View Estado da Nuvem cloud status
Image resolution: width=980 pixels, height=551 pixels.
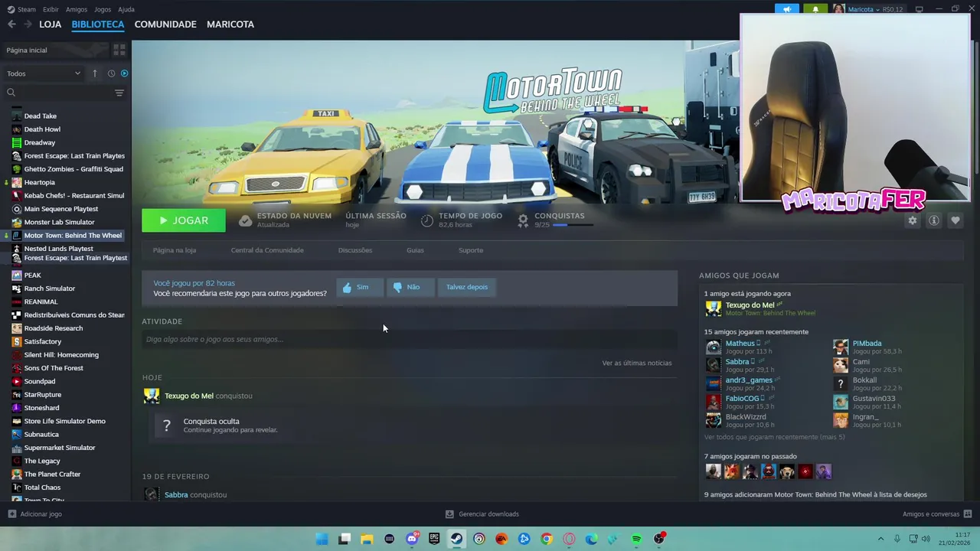(x=285, y=220)
